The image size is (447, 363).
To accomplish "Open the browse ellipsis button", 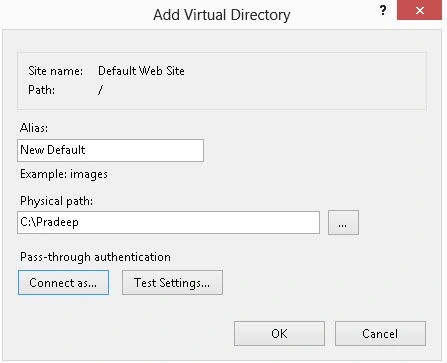I will (343, 222).
